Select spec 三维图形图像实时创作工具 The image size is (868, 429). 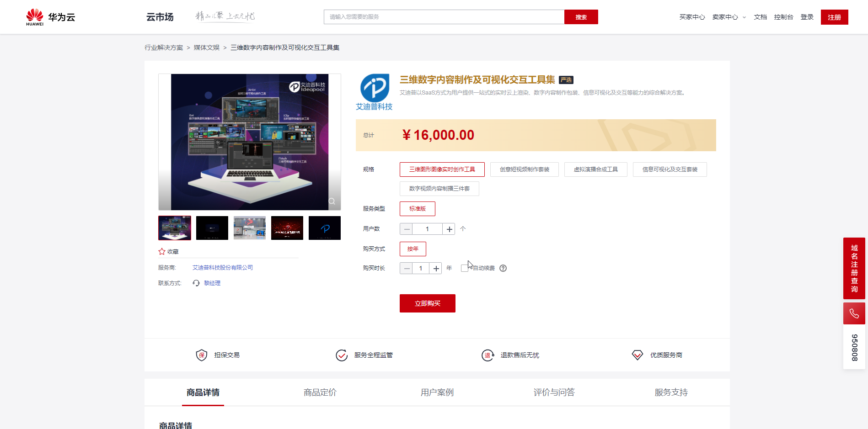point(442,169)
